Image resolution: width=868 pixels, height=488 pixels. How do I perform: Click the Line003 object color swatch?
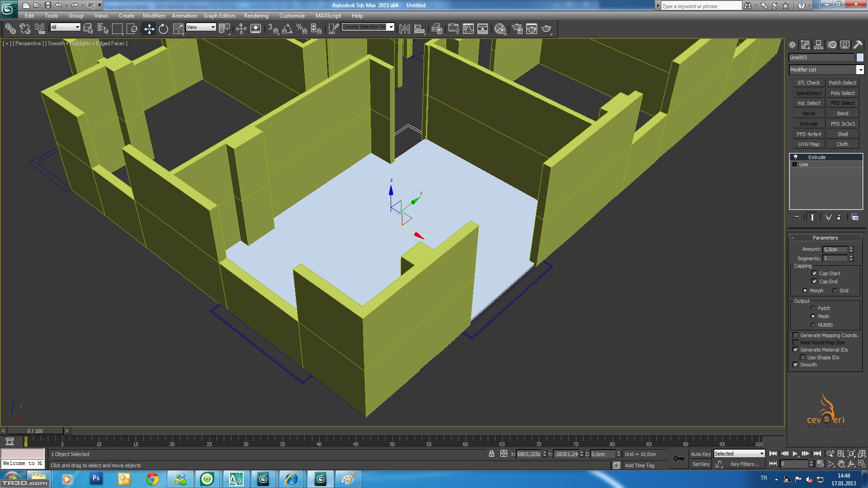[860, 57]
